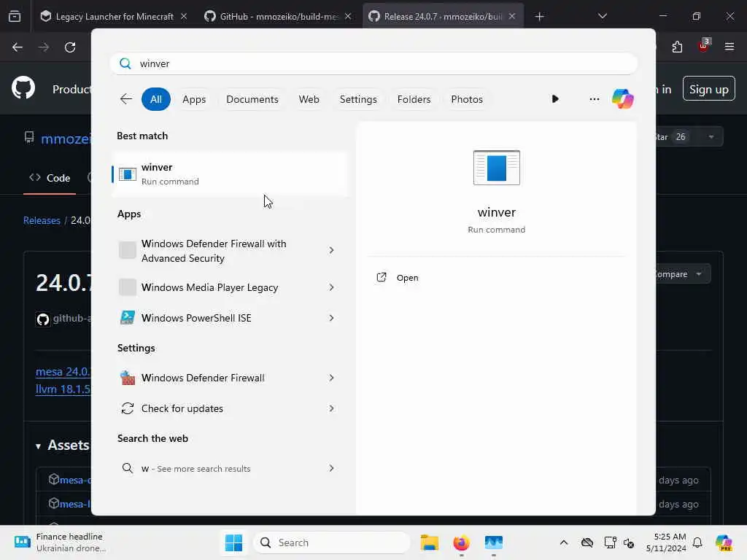Click the Check for updates refresh icon
Viewport: 747px width, 560px height.
click(x=127, y=408)
